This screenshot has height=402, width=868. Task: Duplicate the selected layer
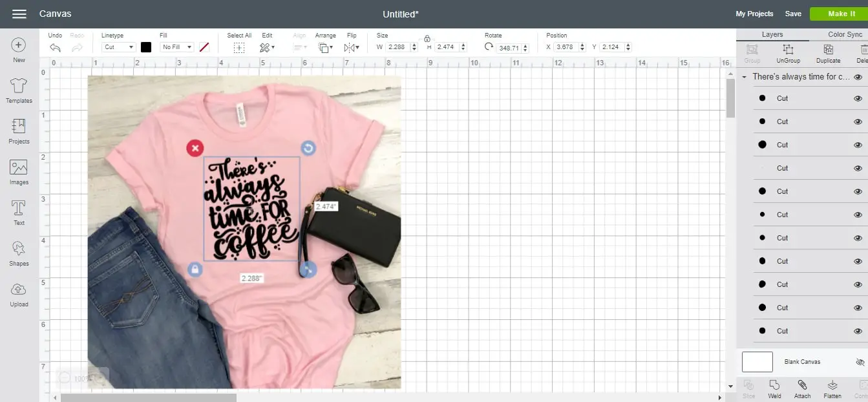pos(828,54)
